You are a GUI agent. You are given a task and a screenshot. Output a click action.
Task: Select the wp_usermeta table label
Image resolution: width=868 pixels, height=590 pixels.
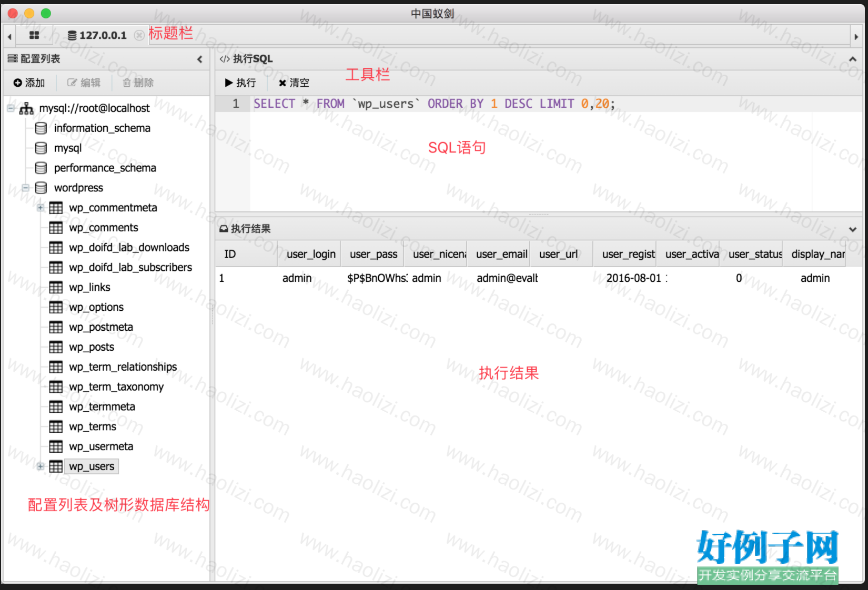[101, 446]
